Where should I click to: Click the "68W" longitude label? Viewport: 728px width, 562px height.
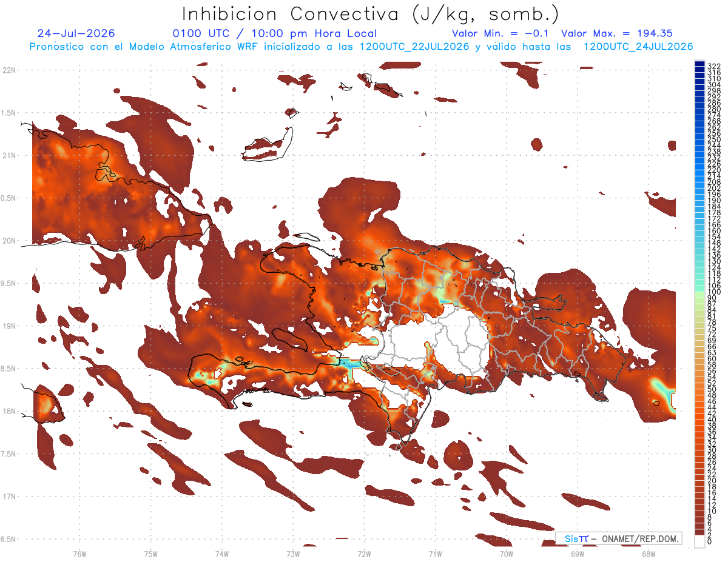tap(649, 554)
